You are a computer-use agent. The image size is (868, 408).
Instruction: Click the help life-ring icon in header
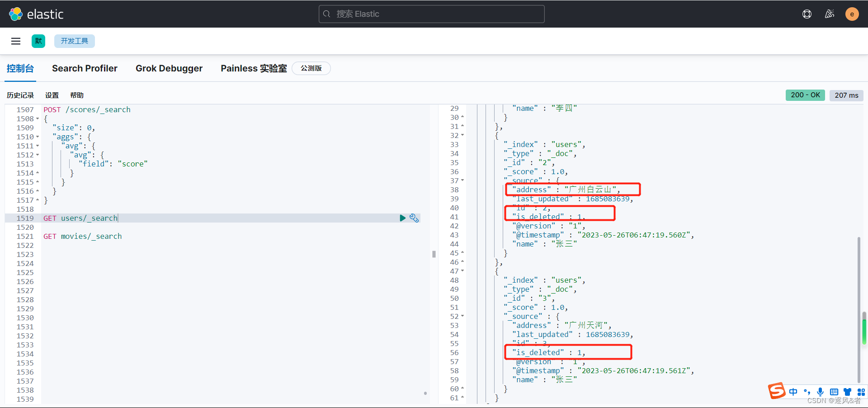click(x=807, y=14)
